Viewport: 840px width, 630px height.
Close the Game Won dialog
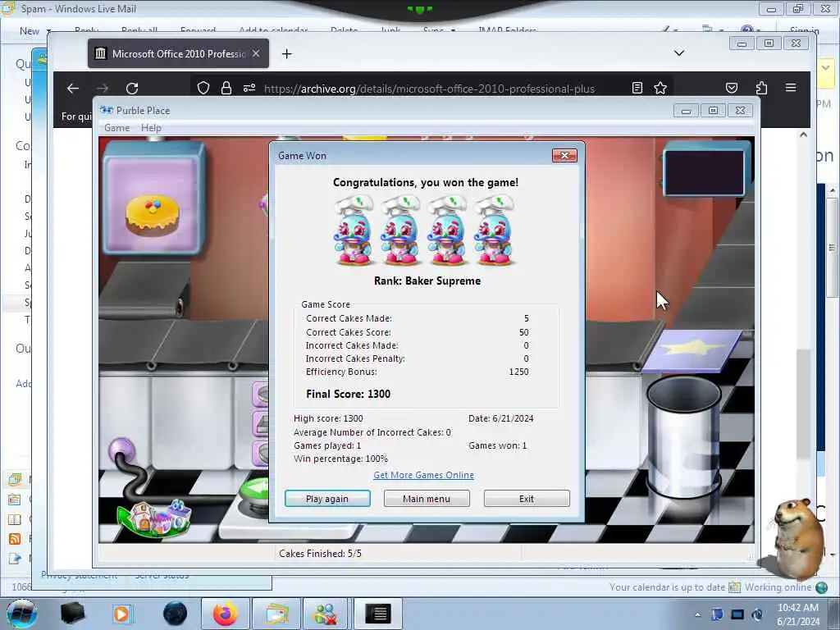[x=564, y=155]
